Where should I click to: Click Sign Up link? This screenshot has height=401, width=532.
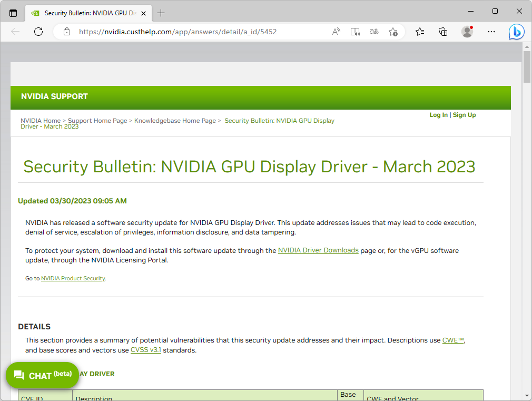(464, 115)
